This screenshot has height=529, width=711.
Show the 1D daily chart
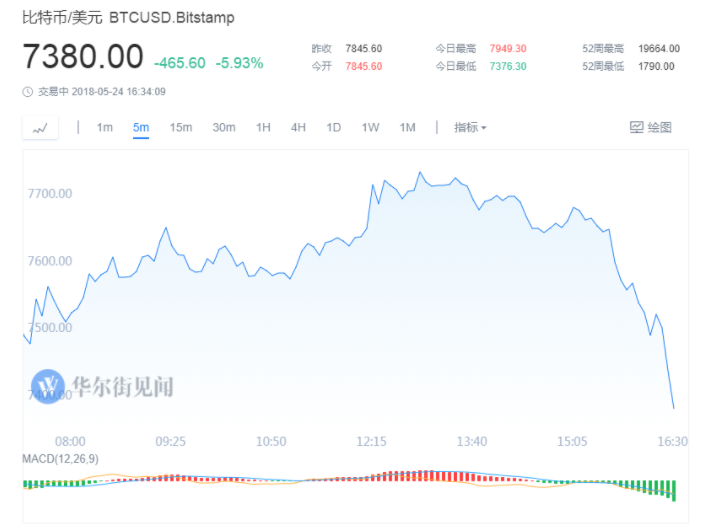[334, 128]
